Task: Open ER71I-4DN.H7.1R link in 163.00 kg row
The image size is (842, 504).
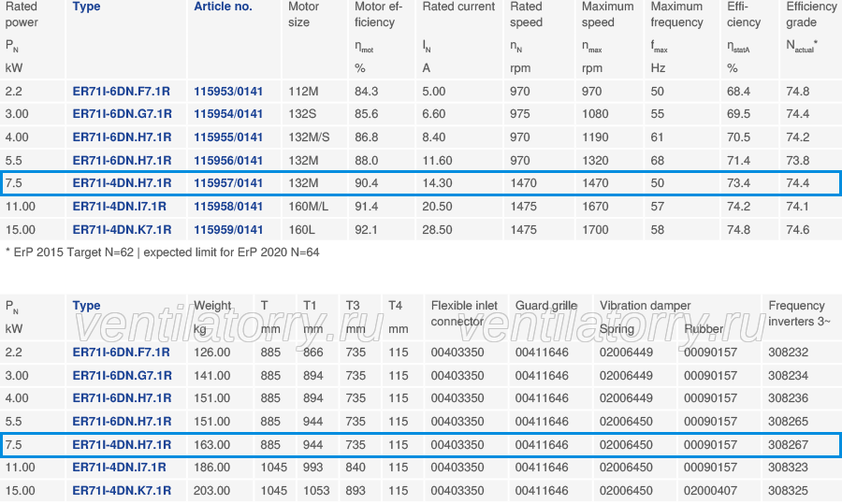Action: 122,444
